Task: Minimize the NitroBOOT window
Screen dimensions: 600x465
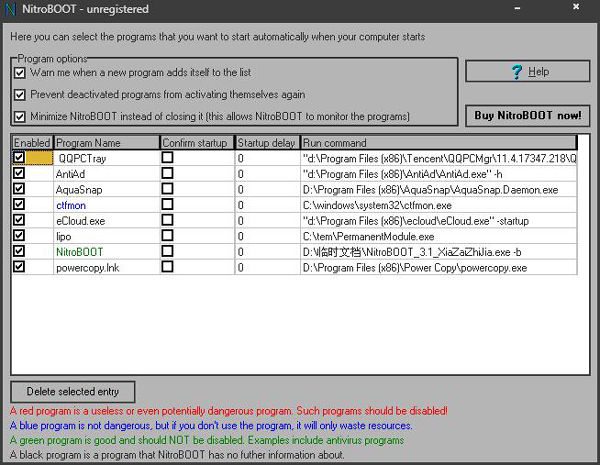Action: [517, 8]
